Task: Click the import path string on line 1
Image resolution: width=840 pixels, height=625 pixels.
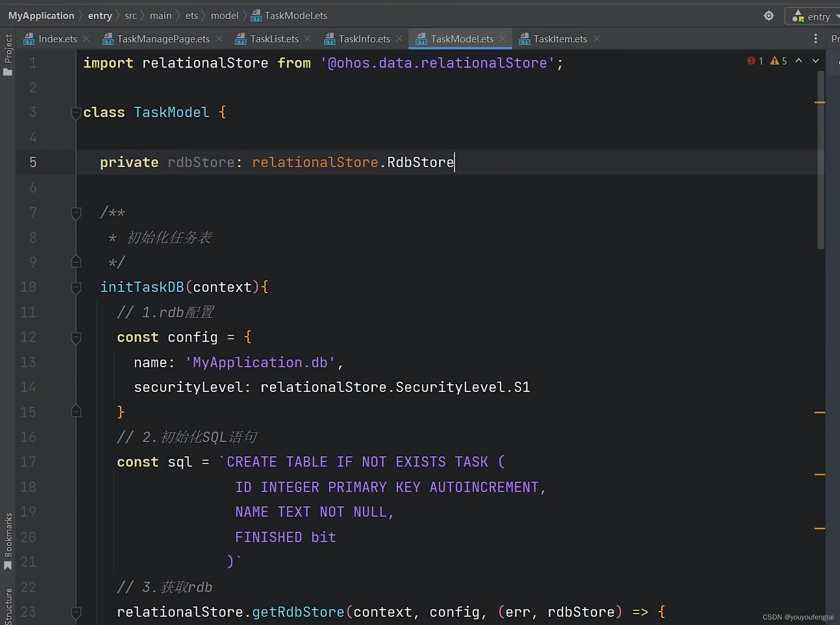Action: pos(438,63)
